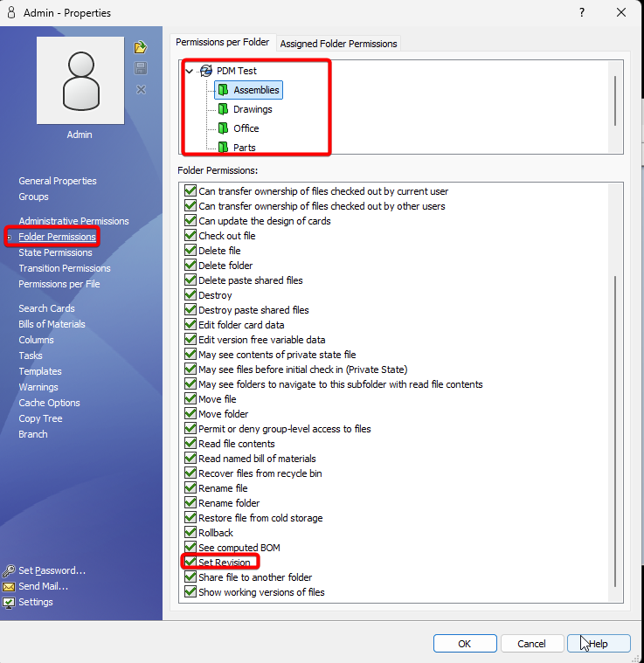Click the open/load user image icon
The width and height of the screenshot is (644, 663).
tap(141, 47)
